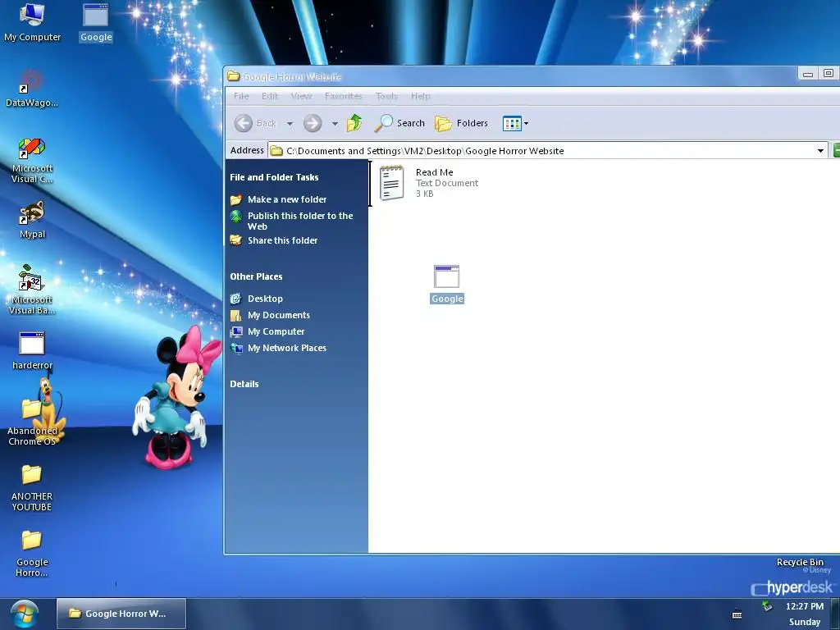Open My Computer desktop icon
The width and height of the screenshot is (840, 630).
click(x=32, y=22)
